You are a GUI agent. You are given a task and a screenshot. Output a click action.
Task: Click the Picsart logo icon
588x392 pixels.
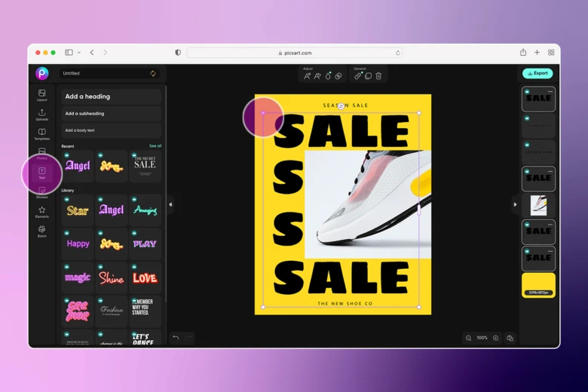coord(42,73)
